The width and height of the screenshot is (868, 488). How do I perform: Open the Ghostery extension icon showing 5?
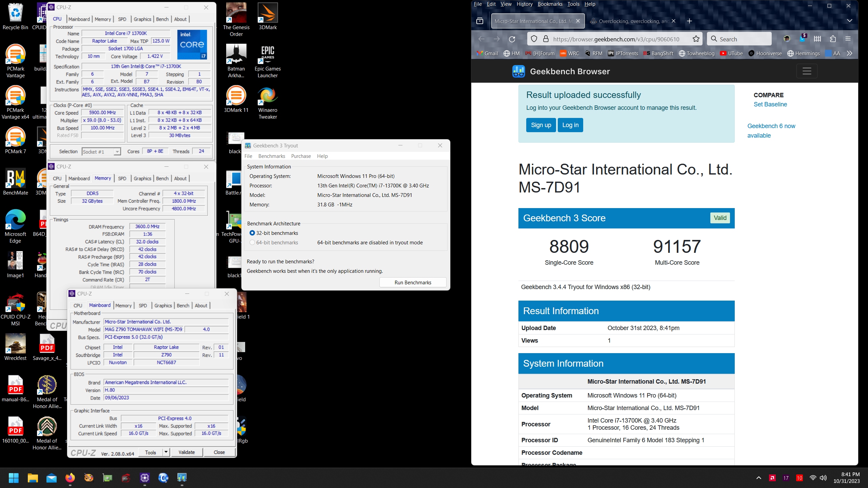point(803,38)
